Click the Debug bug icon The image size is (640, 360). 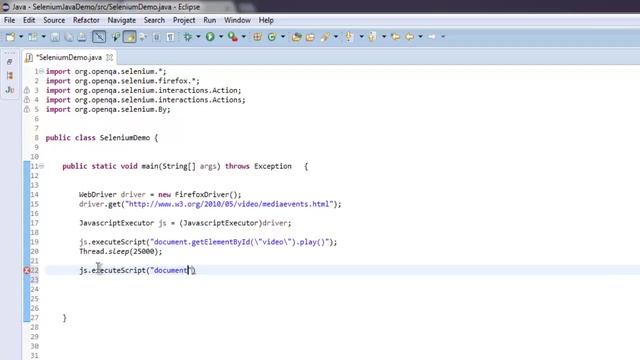pyautogui.click(x=188, y=37)
